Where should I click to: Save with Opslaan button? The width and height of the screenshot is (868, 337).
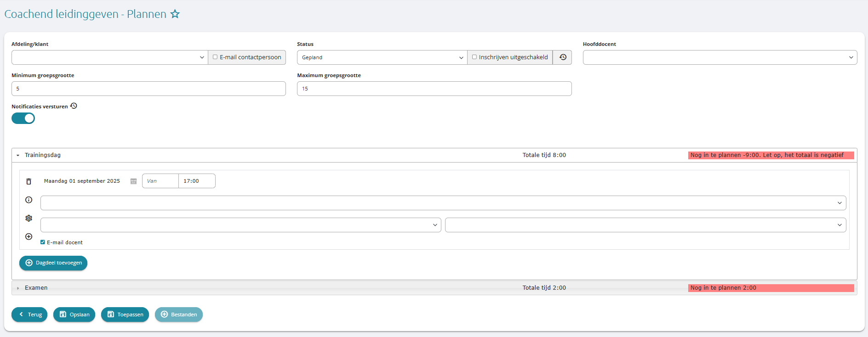[x=74, y=315]
